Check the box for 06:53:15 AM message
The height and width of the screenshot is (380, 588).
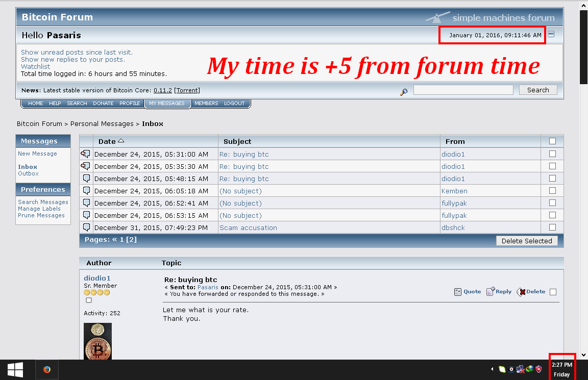(552, 215)
